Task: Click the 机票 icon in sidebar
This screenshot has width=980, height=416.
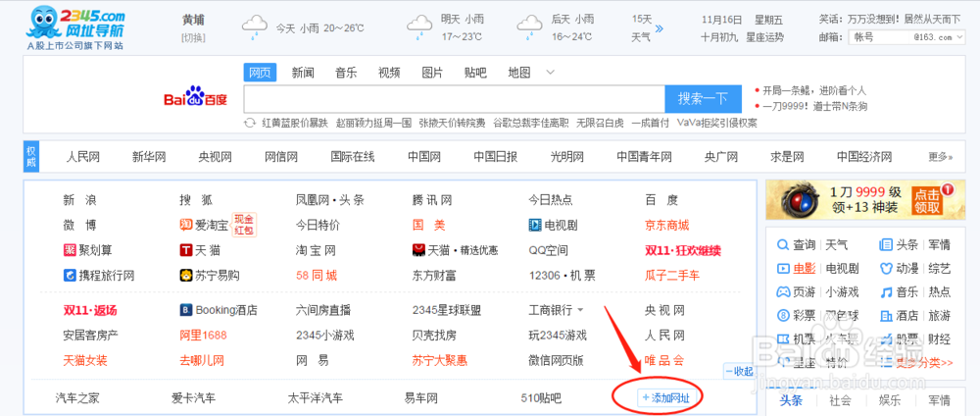Action: 782,339
